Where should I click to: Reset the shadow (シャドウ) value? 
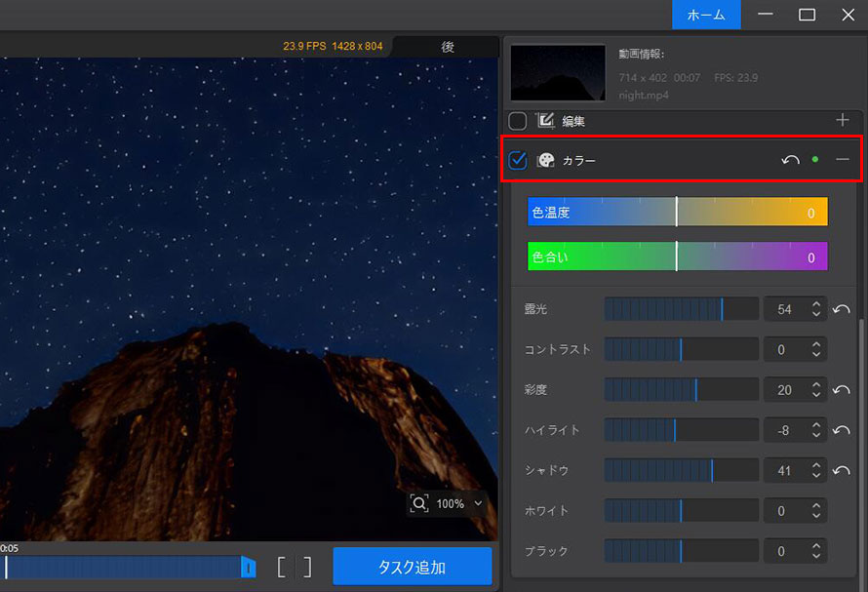[x=842, y=471]
